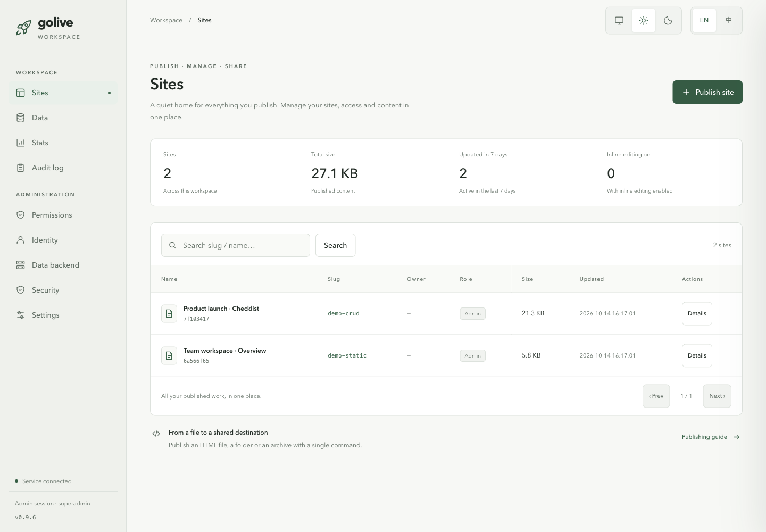Screen dimensions: 766x532
Task: Click the demo-static slug
Action: pos(347,356)
